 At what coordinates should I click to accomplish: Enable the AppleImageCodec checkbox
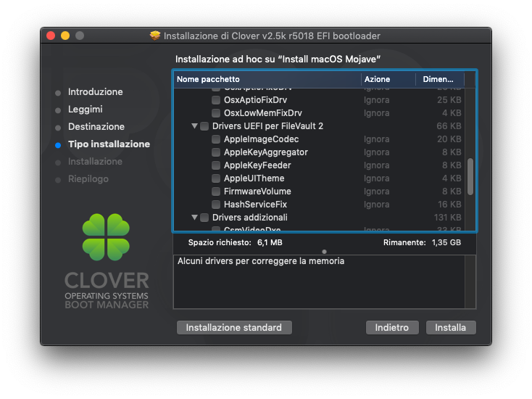click(x=216, y=139)
